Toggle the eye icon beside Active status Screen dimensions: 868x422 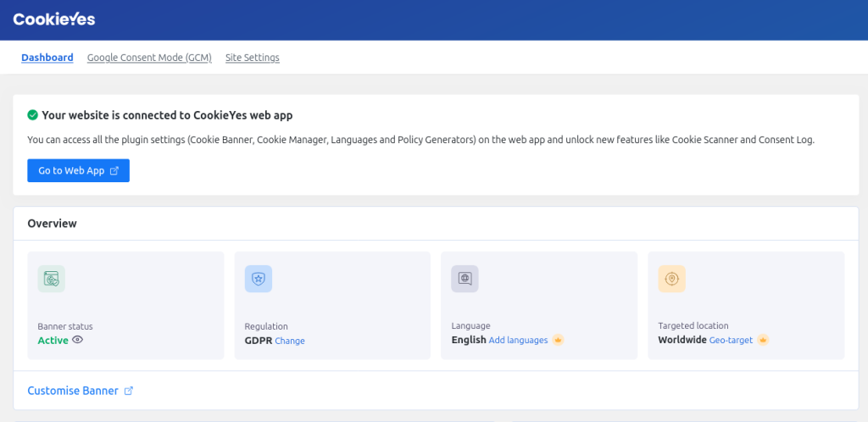point(78,340)
